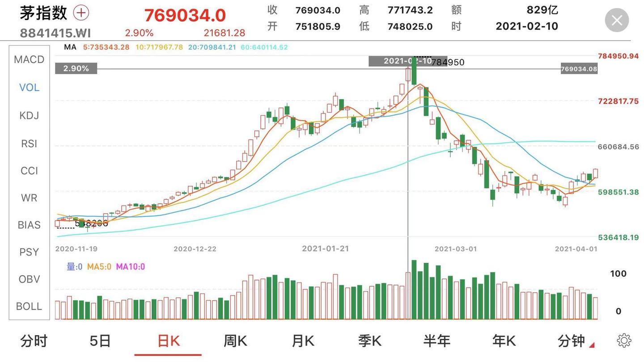Select the WR indicator
Screen dimensions: 644x362
click(29, 198)
